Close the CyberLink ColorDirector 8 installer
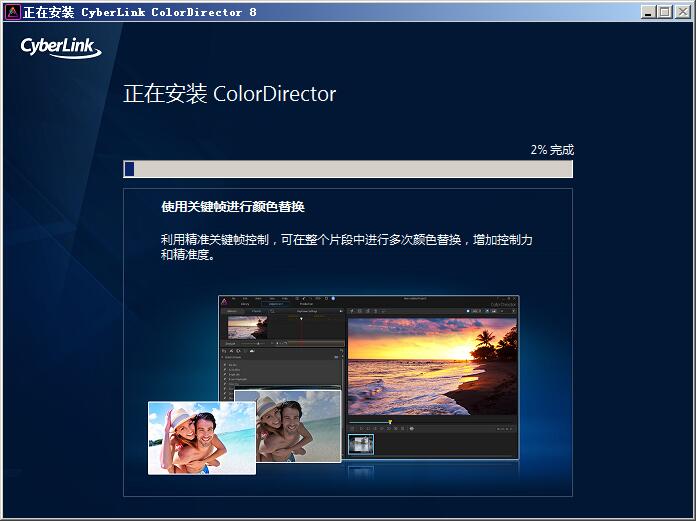The image size is (696, 521). coord(682,12)
